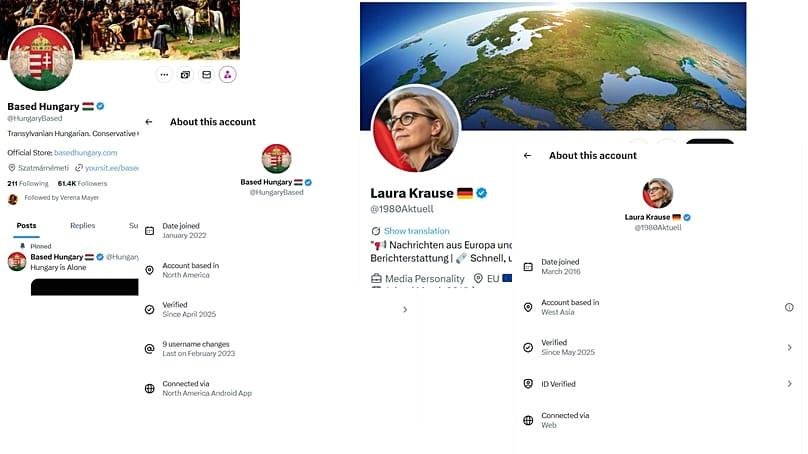Image resolution: width=808 pixels, height=454 pixels.
Task: Expand the ID Verified row chevron
Action: pos(789,383)
